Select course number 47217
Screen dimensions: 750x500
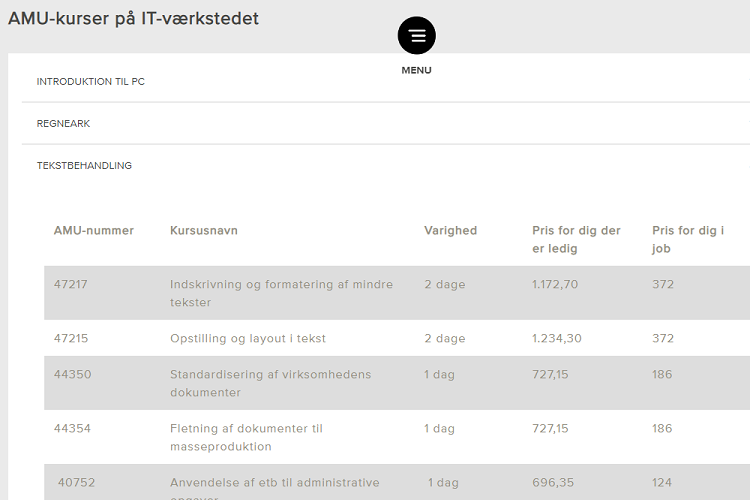click(x=71, y=284)
